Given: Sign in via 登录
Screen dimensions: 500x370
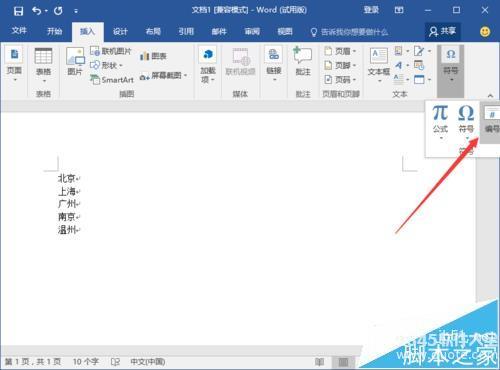Looking at the screenshot, I should (x=371, y=10).
